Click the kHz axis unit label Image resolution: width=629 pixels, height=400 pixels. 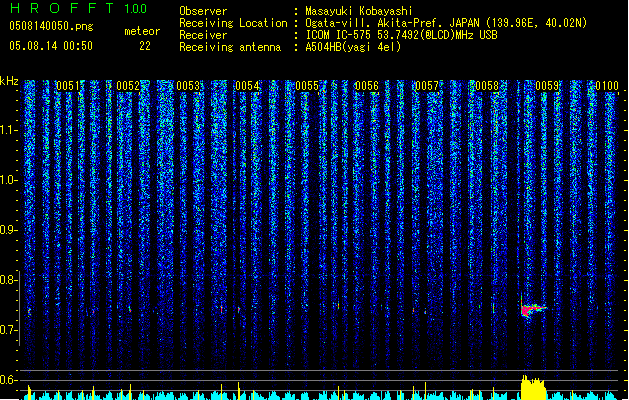9,81
